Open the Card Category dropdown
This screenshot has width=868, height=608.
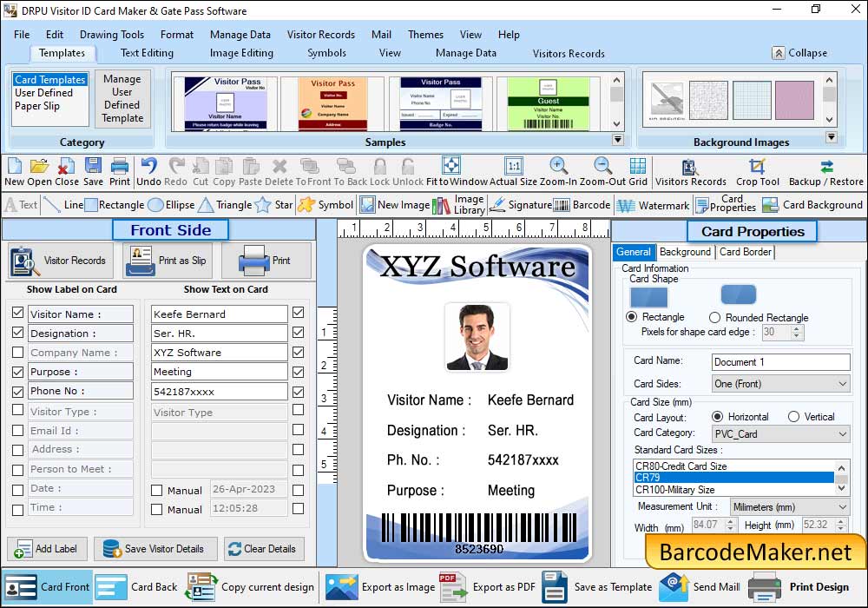coord(780,433)
